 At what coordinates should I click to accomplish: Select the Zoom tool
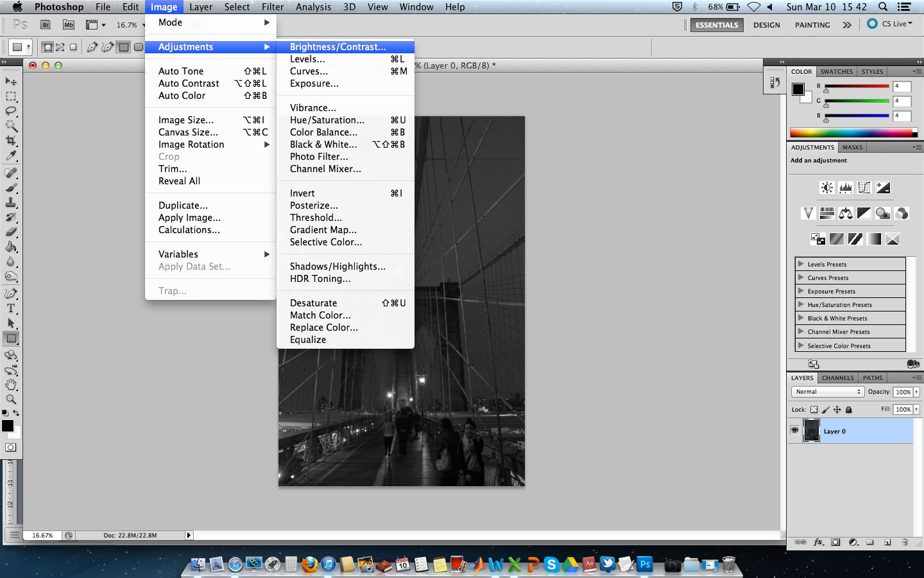(11, 399)
